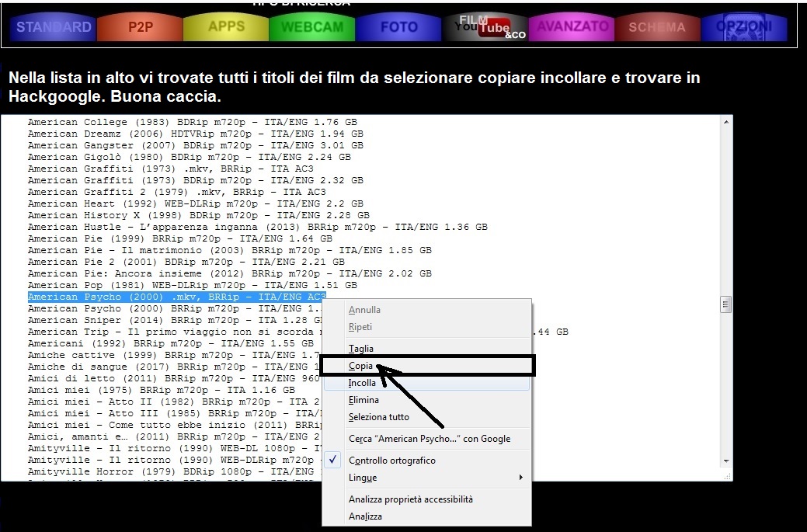Click Seleziona tutto menu entry
Image resolution: width=807 pixels, height=532 pixels.
pos(426,417)
